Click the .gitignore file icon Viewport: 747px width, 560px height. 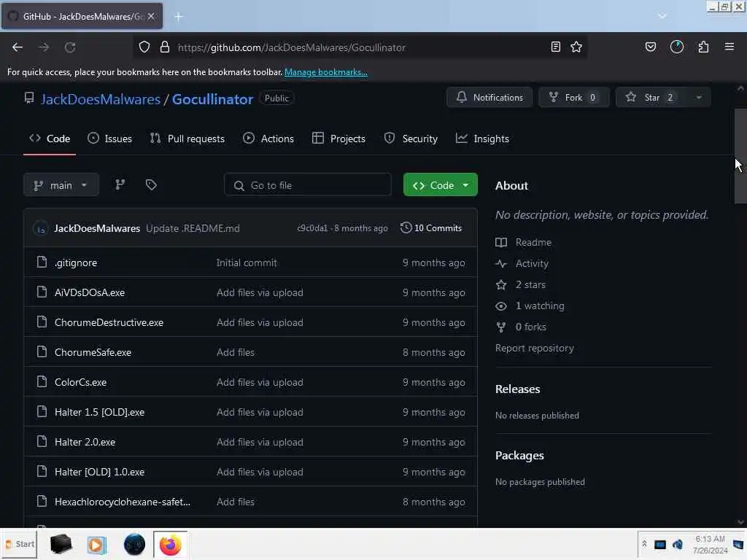point(42,262)
